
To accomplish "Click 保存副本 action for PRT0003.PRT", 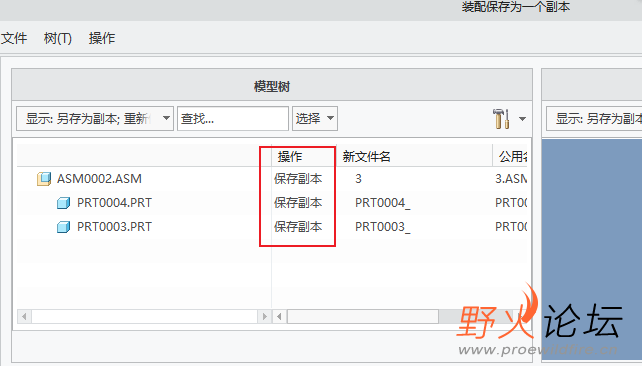I will 298,227.
